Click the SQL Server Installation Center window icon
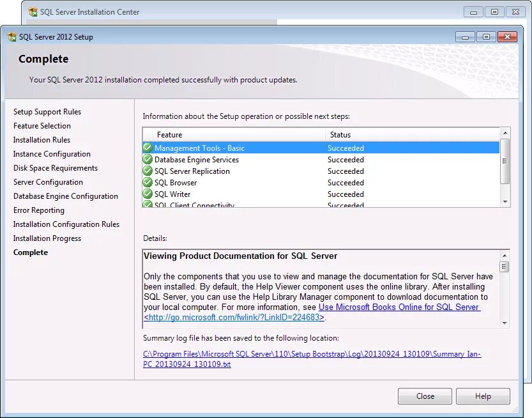 (x=33, y=12)
